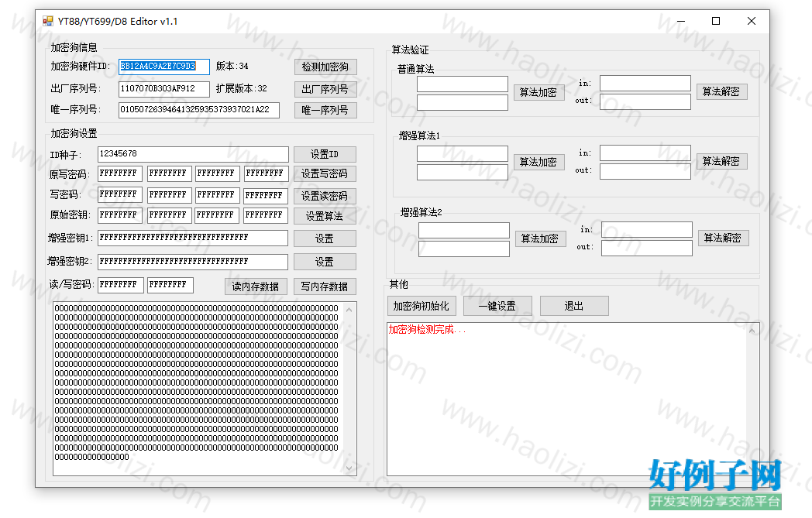The height and width of the screenshot is (518, 812).
Task: Click the 设置读密码 button
Action: 325,196
